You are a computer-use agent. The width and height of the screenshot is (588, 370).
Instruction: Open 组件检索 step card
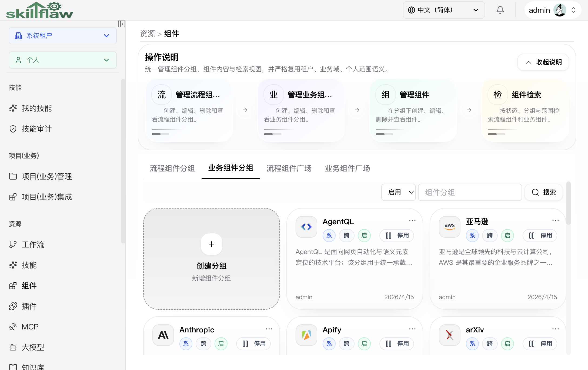(x=525, y=110)
